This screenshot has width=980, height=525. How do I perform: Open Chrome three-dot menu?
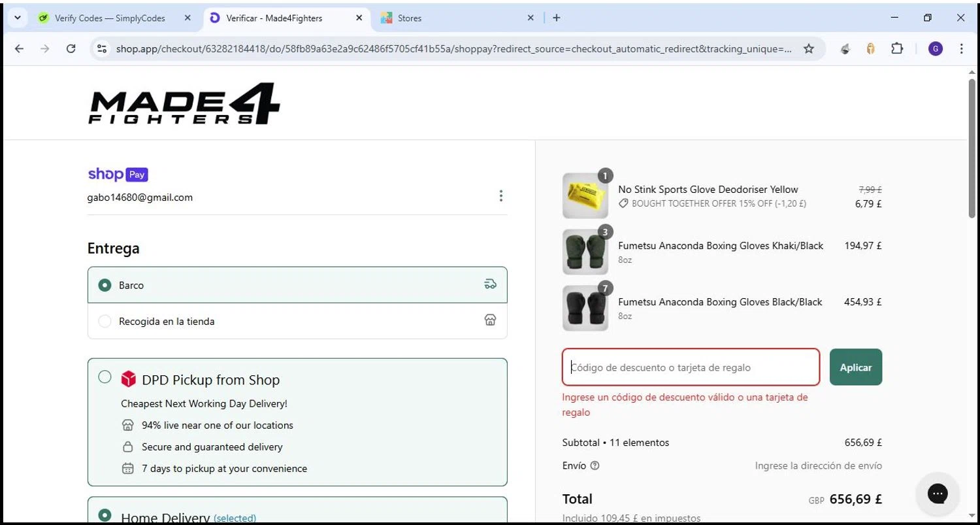click(961, 48)
